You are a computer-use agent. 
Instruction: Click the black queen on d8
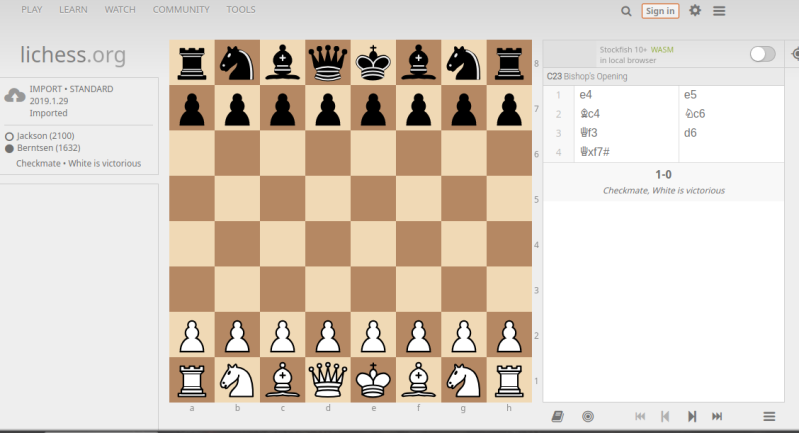[328, 62]
